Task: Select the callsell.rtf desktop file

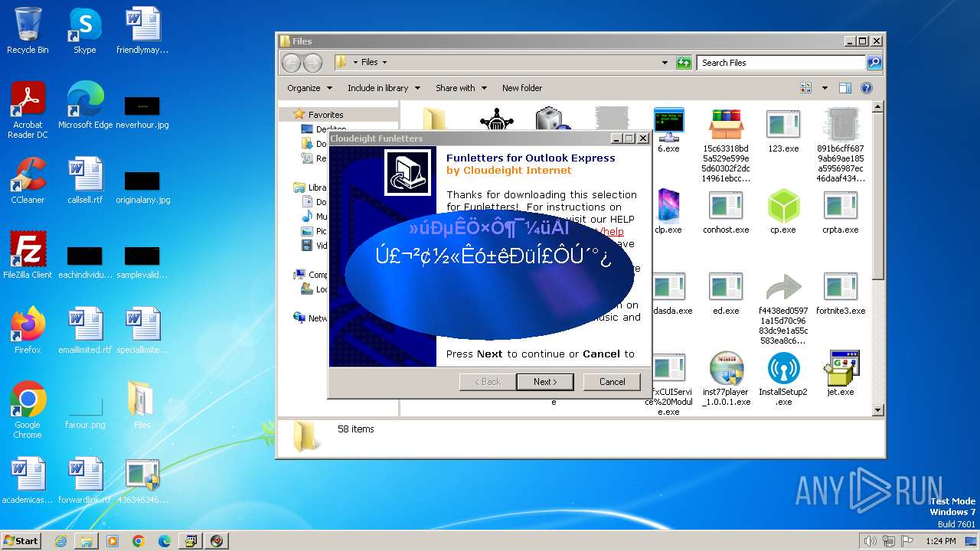Action: (85, 181)
